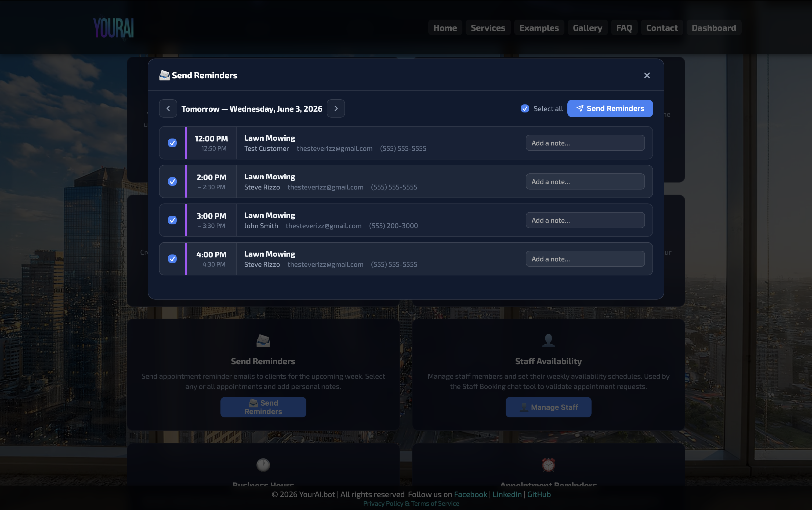Open the Gallery nav item

pyautogui.click(x=588, y=28)
